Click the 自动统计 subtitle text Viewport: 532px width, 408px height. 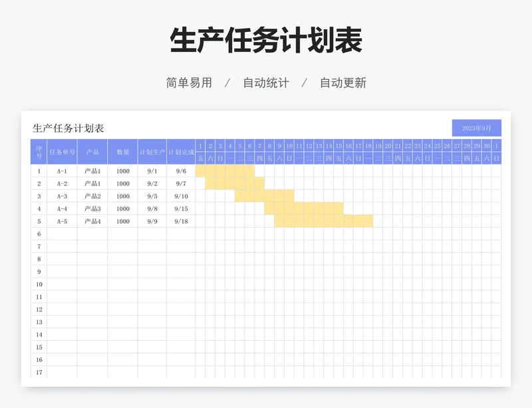pyautogui.click(x=266, y=83)
